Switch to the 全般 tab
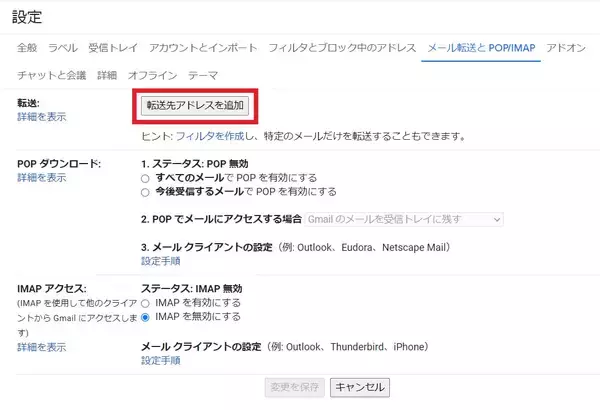This screenshot has height=410, width=600. (27, 48)
